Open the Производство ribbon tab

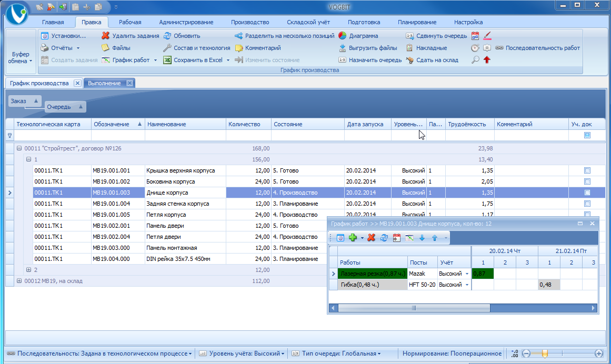tap(250, 22)
